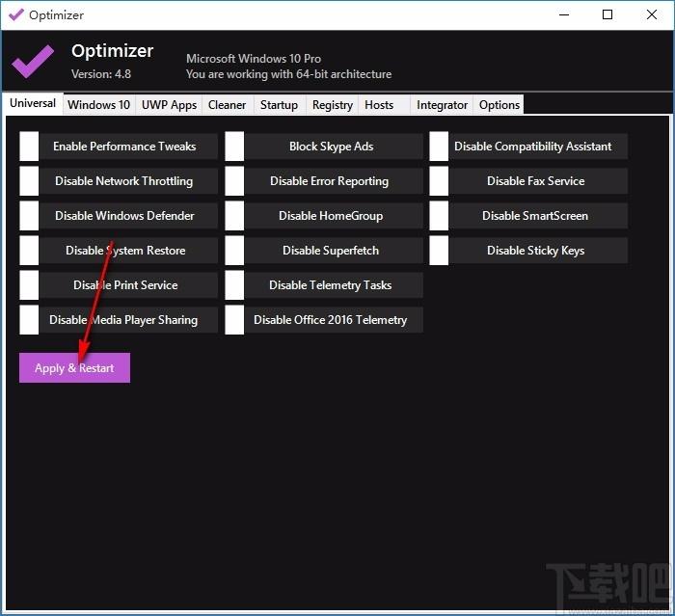Toggle the Disable Media Player Sharing checkbox
Image resolution: width=675 pixels, height=616 pixels.
point(29,320)
